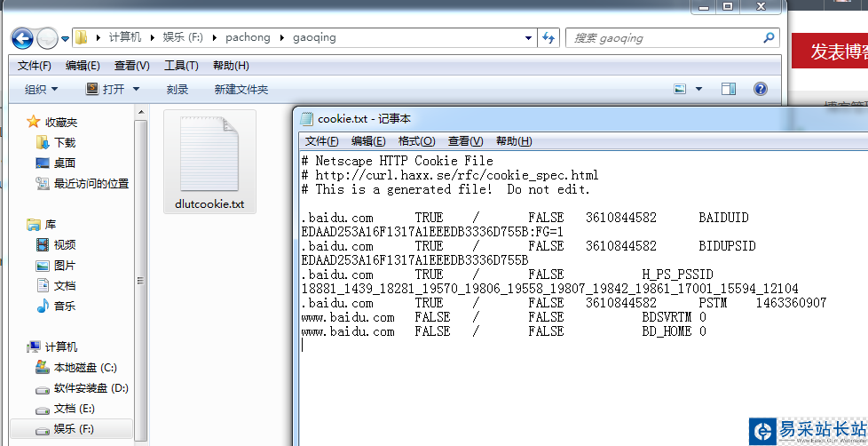Open Explorer 文件(F) menu
Screen dimensions: 868x446
click(35, 66)
